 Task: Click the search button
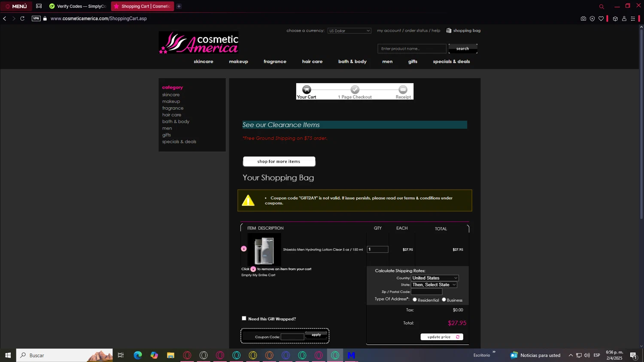point(463,48)
